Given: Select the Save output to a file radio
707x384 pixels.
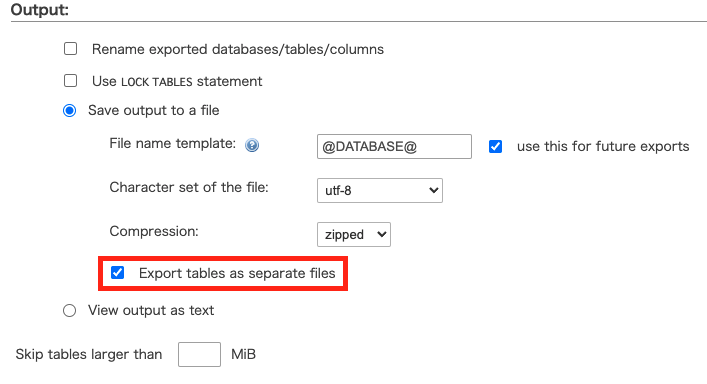Looking at the screenshot, I should click(x=69, y=110).
